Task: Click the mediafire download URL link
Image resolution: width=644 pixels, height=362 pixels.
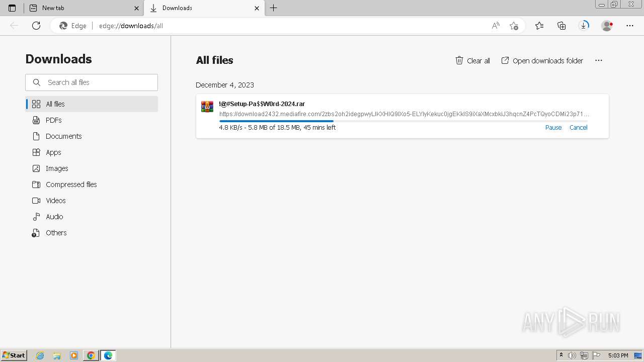Action: click(404, 114)
